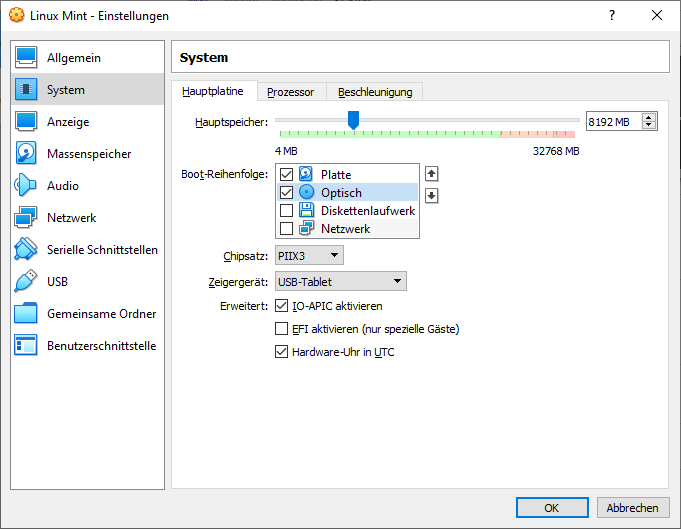Select Anzeige in the settings list
681x529 pixels.
coord(87,122)
